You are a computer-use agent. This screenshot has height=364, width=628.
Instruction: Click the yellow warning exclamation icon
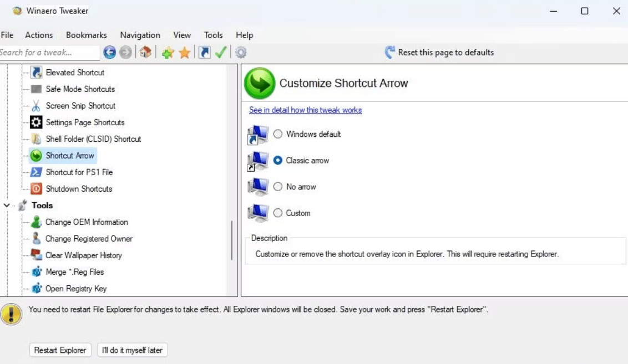point(11,314)
